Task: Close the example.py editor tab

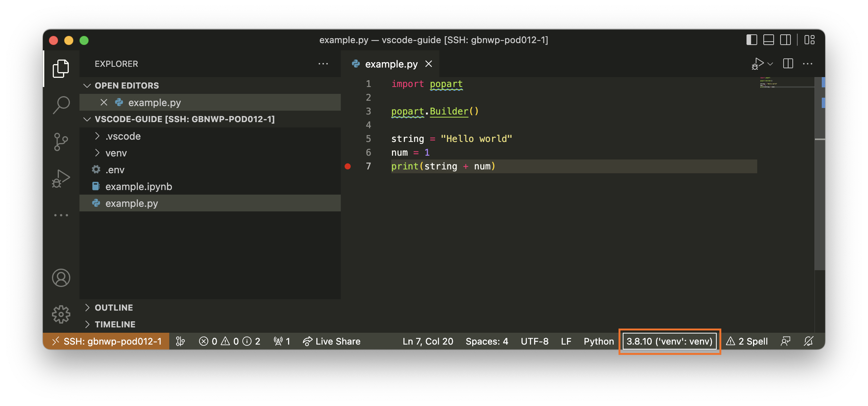Action: click(x=429, y=64)
